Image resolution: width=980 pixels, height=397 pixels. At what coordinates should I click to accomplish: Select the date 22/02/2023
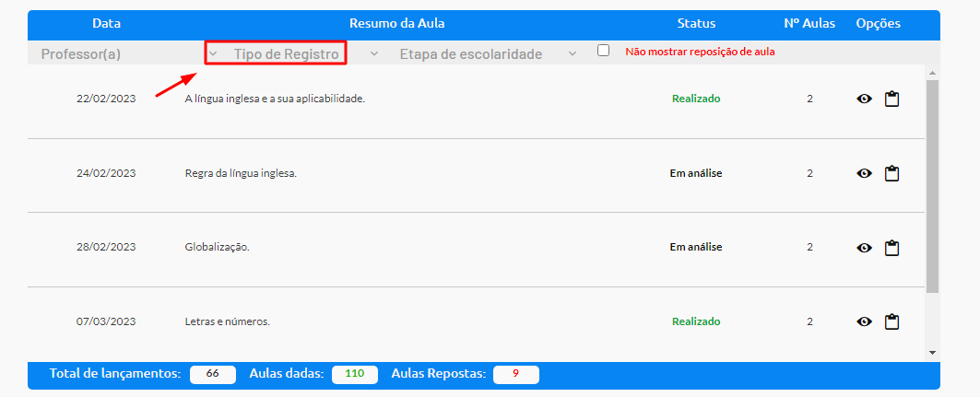(x=106, y=99)
